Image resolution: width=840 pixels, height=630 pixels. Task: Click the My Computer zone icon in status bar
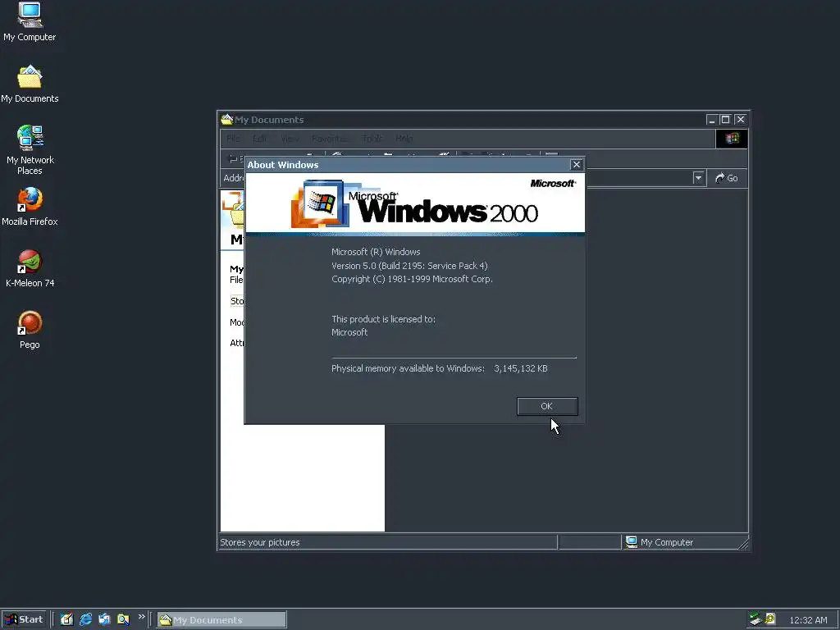[632, 542]
